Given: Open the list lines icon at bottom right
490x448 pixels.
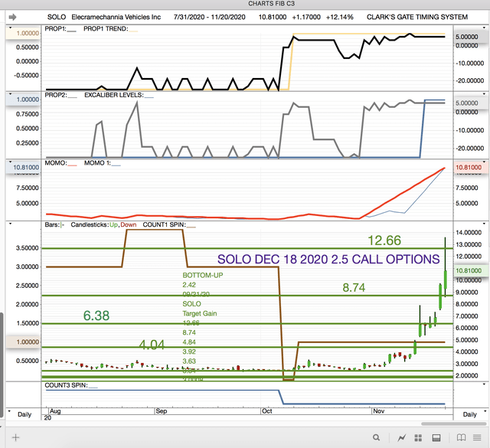Looking at the screenshot, I should tap(477, 437).
